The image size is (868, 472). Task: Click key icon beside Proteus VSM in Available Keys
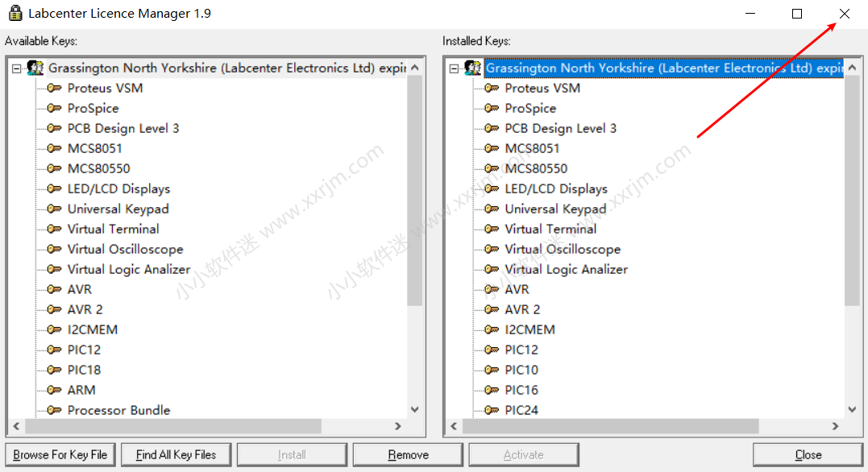pos(54,88)
